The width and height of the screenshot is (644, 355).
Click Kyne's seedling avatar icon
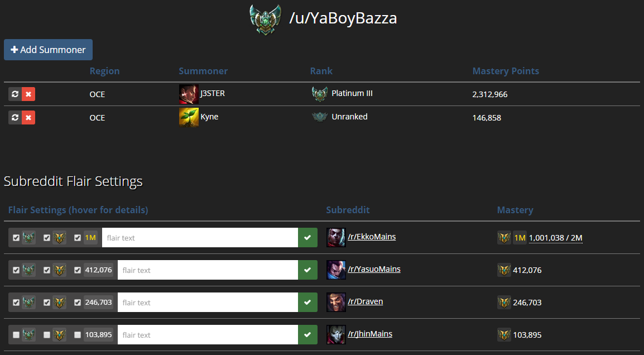189,118
